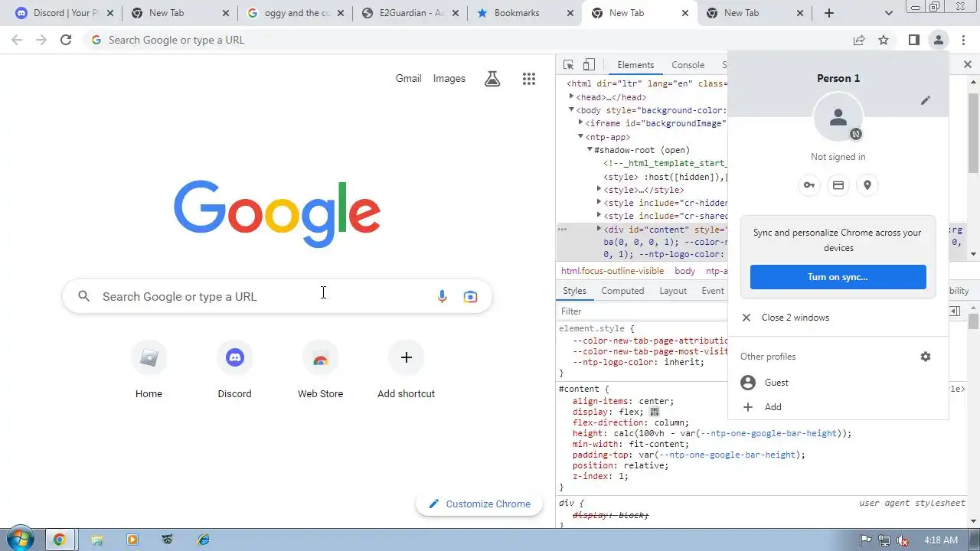This screenshot has width=980, height=551.
Task: Click the Add shortcut tile
Action: pos(406,370)
